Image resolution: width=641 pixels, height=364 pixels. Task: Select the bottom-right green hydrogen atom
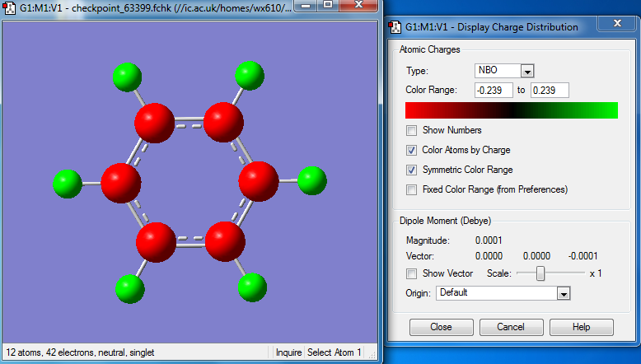click(252, 287)
